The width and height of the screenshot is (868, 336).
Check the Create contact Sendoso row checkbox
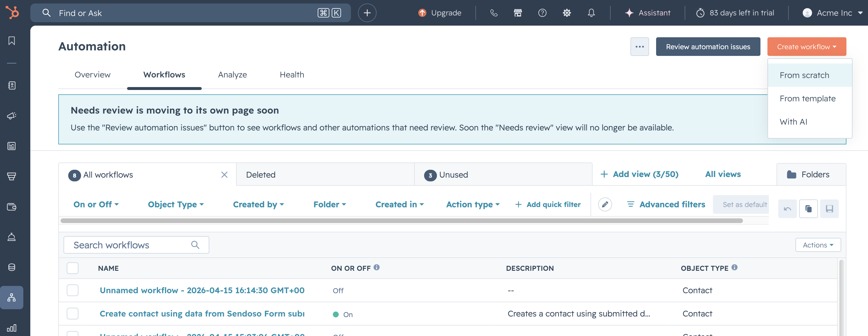(73, 314)
